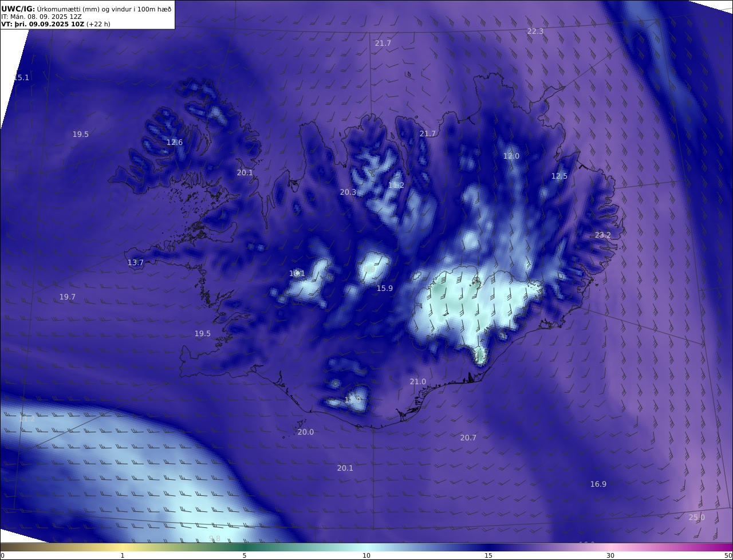
Task: Click the 0 tick label on the color bar
Action: (x=2, y=555)
